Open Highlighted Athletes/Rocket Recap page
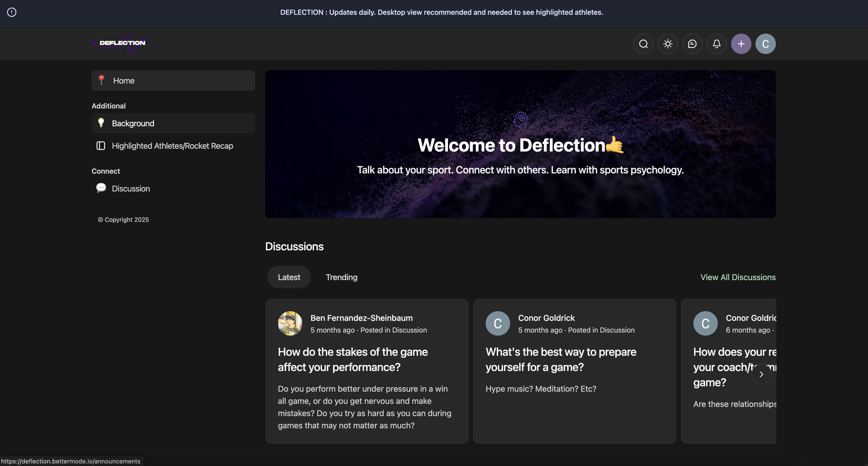The height and width of the screenshot is (466, 868). click(x=172, y=146)
